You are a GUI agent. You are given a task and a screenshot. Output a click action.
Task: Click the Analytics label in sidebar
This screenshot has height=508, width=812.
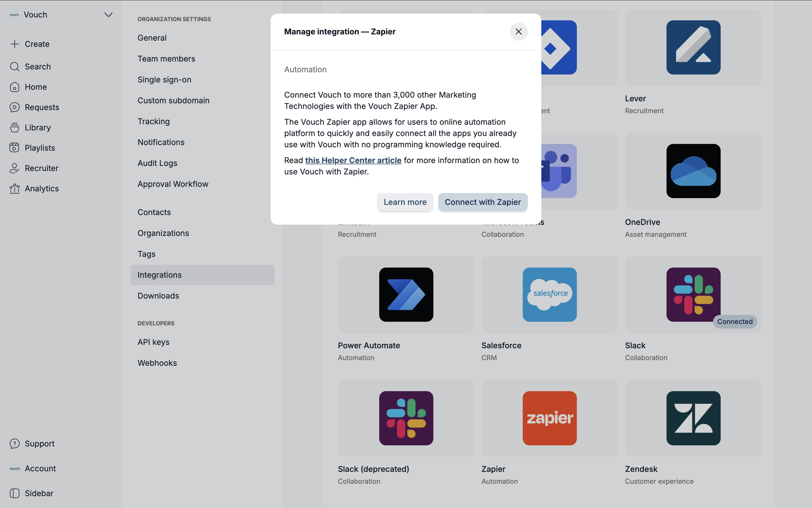coord(42,189)
